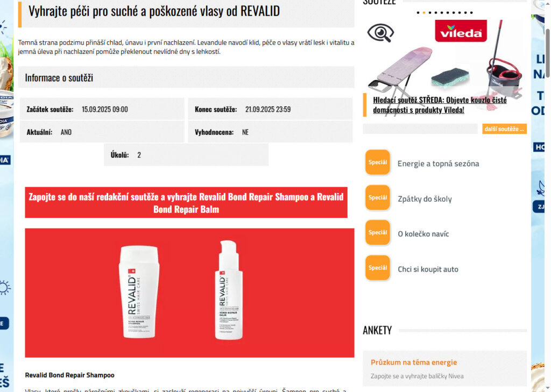Open Zpátky do školy special

pos(425,199)
